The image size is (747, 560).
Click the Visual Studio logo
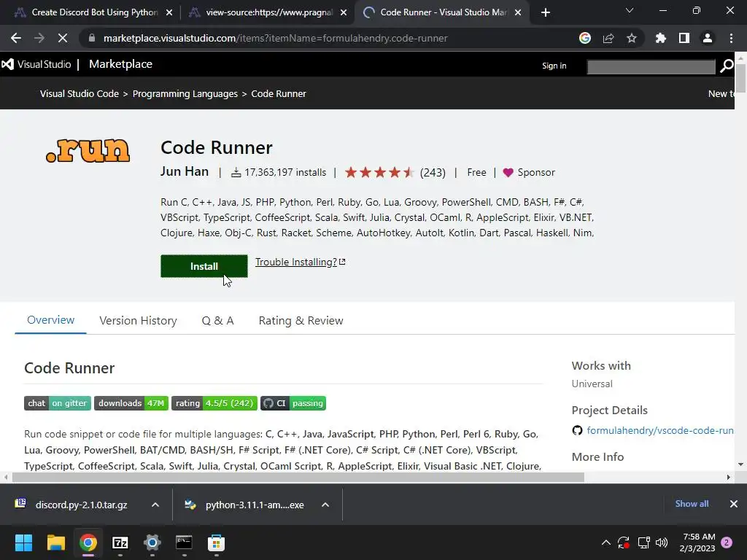[36, 64]
